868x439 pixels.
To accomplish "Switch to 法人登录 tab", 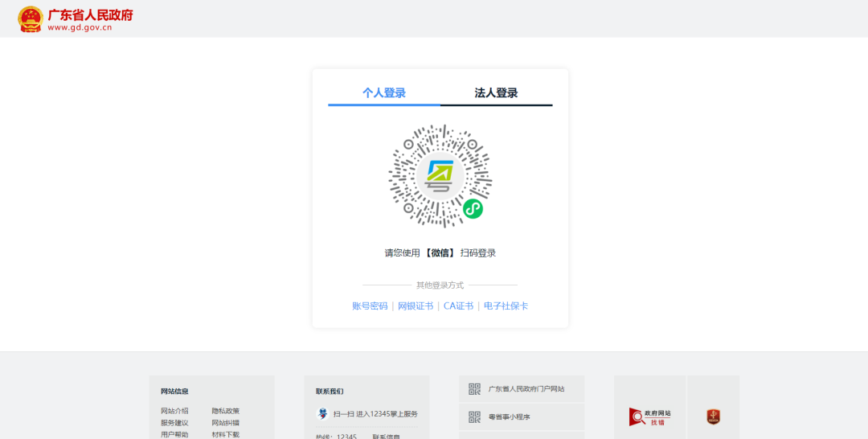I will [x=496, y=93].
